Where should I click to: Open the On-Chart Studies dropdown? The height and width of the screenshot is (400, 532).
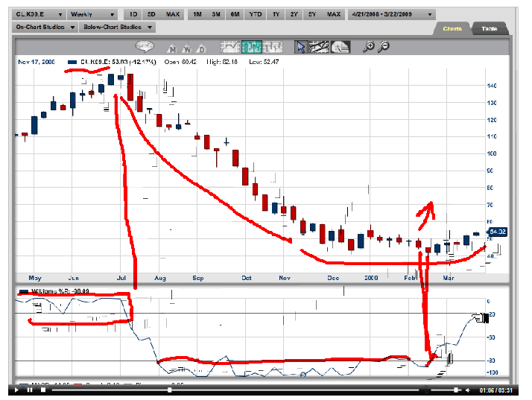point(45,27)
